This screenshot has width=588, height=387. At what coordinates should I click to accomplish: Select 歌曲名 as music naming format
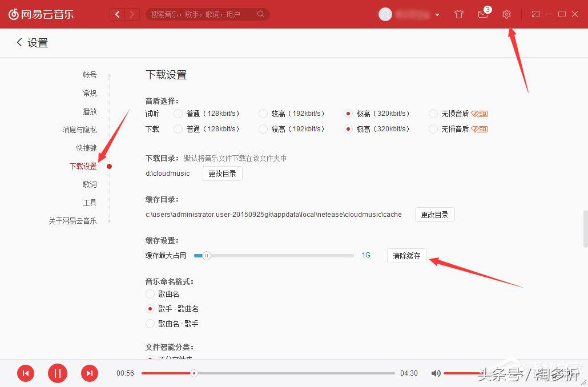point(150,294)
